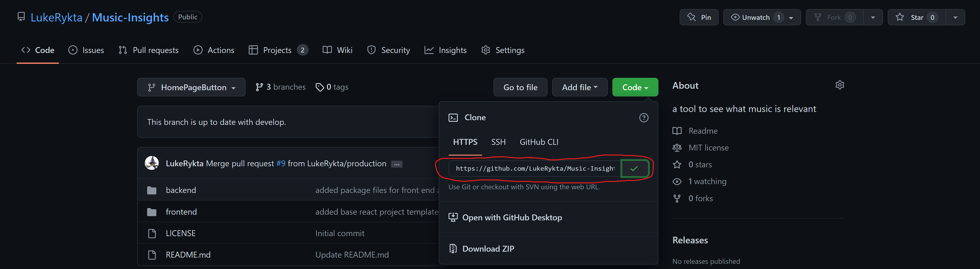Screen dimensions: 980x269
Task: Click LukeRykta's avatar in the commit row
Action: 152,163
